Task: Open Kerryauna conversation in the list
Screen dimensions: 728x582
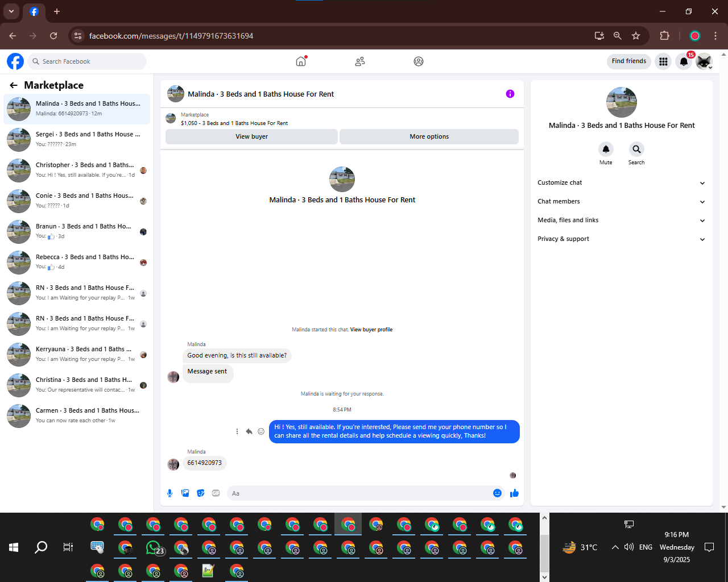Action: click(x=77, y=354)
